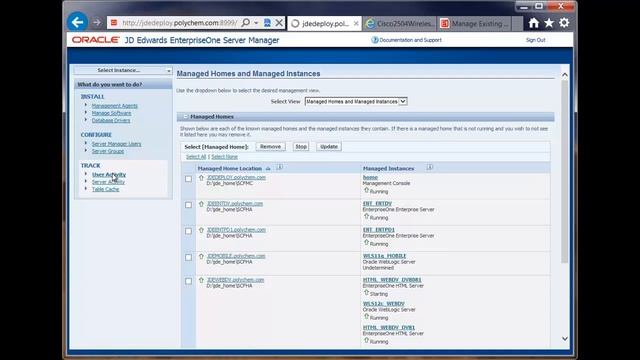
Task: Click Select All link
Action: pos(196,157)
